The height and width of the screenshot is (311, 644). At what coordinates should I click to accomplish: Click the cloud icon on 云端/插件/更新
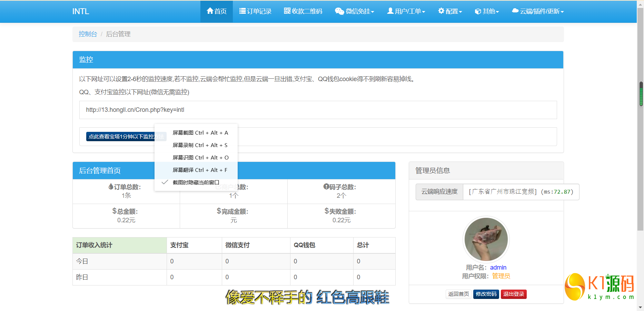[x=515, y=11]
